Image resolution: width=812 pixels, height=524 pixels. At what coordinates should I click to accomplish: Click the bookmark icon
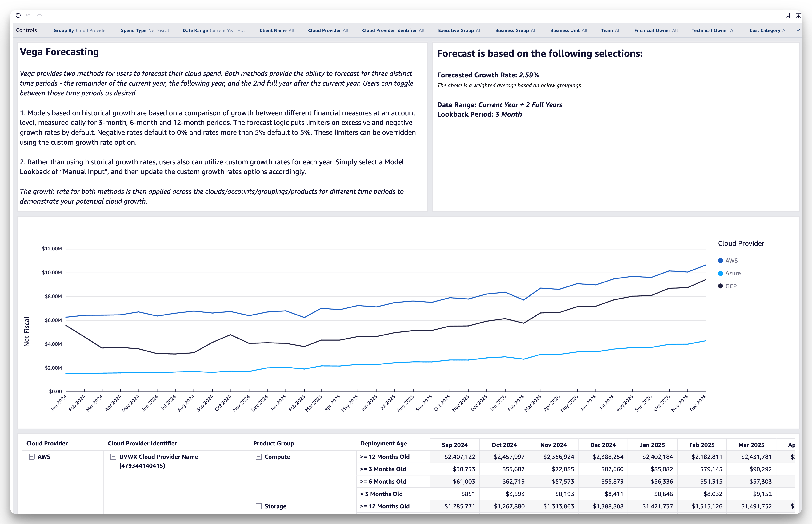[x=787, y=15]
